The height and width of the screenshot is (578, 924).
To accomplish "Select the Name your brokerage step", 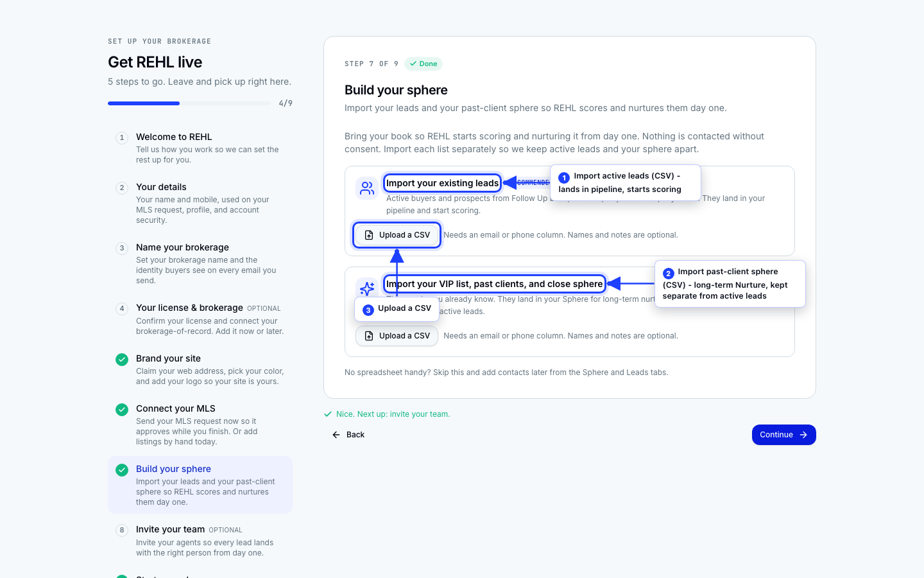I will pyautogui.click(x=200, y=263).
